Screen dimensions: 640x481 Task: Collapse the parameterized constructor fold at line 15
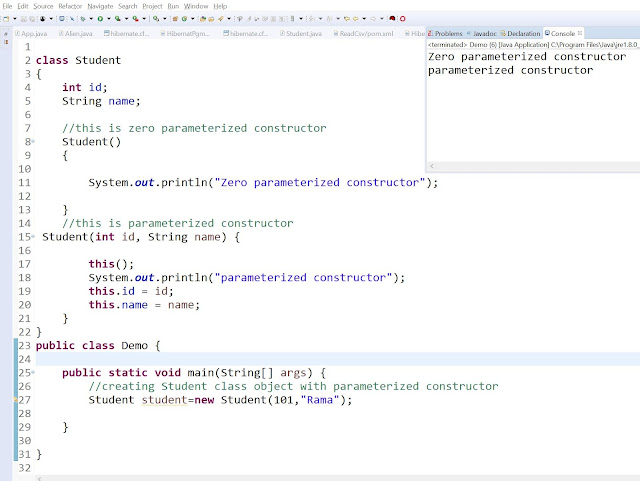pyautogui.click(x=33, y=237)
